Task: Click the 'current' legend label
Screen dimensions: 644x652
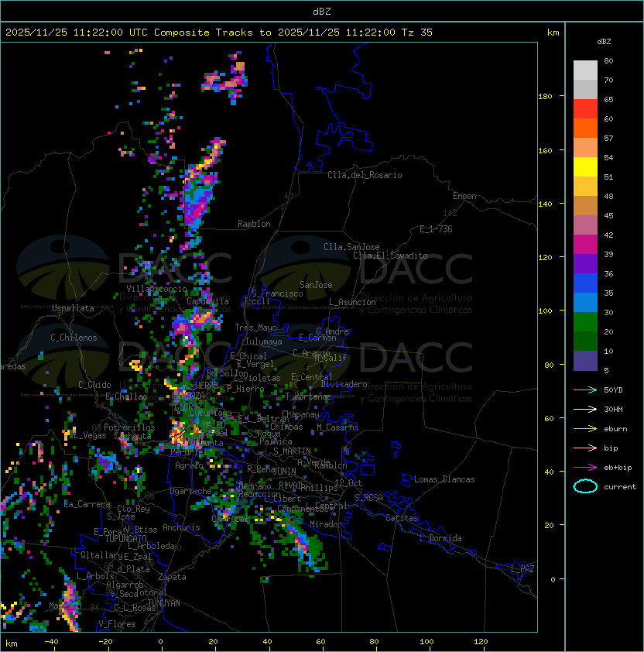Action: [x=620, y=486]
